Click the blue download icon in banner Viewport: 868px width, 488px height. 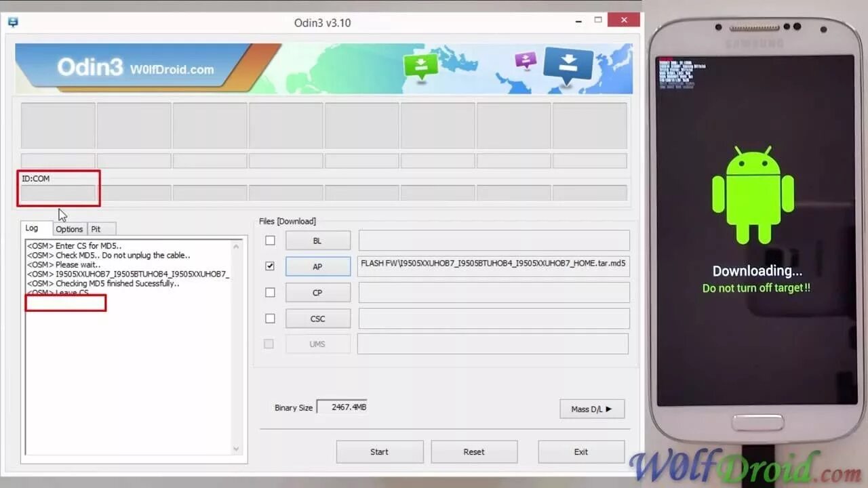568,65
